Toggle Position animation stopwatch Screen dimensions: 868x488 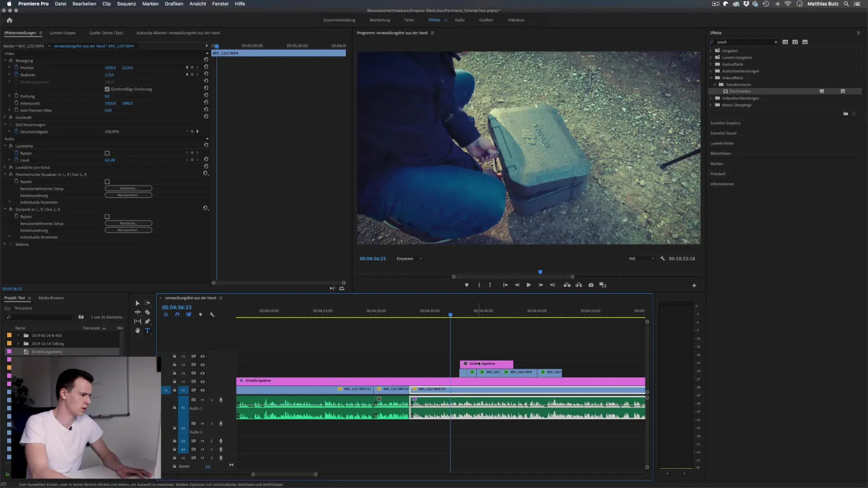(x=16, y=67)
